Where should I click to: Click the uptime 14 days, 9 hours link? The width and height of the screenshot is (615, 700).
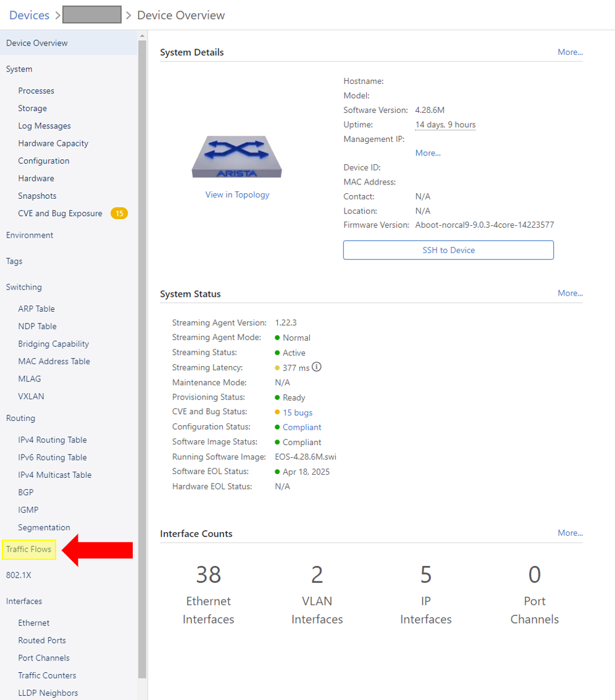click(445, 125)
